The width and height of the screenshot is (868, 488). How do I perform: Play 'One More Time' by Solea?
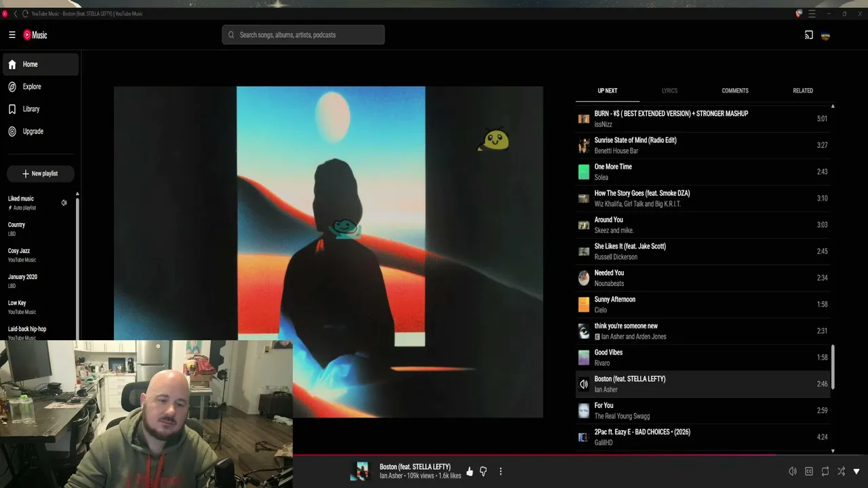[703, 171]
